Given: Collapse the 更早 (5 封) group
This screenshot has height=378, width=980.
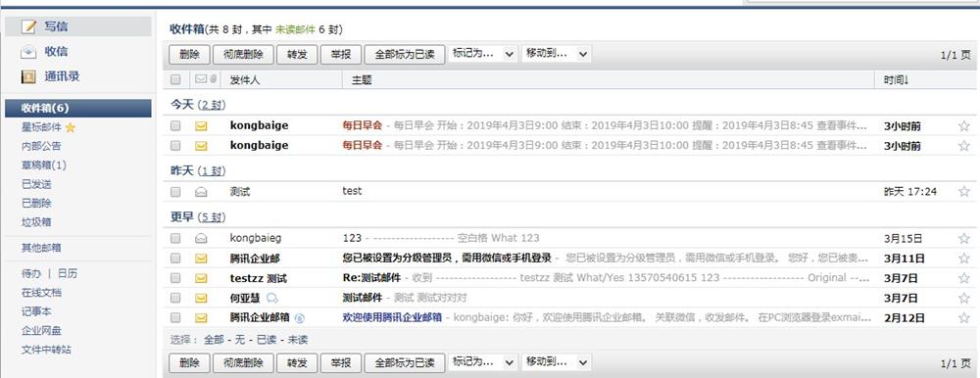Looking at the screenshot, I should pyautogui.click(x=198, y=217).
